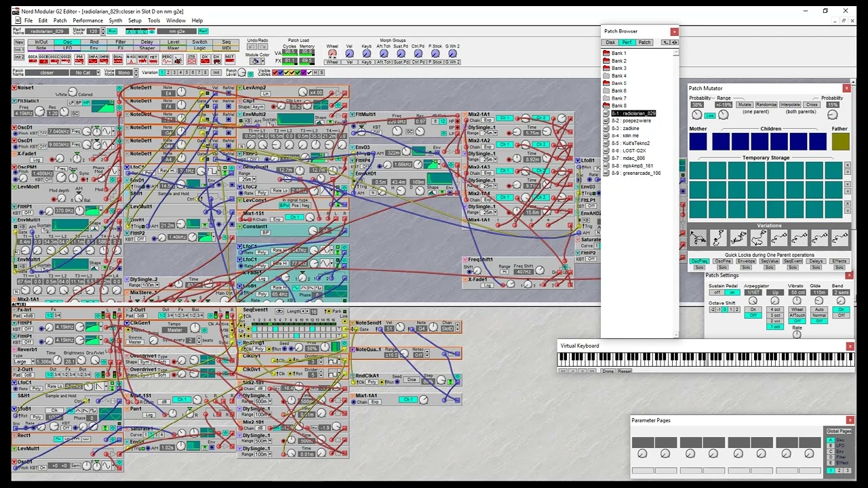This screenshot has width=868, height=488.
Task: Enable the Link button in Patch Mutator
Action: [709, 115]
